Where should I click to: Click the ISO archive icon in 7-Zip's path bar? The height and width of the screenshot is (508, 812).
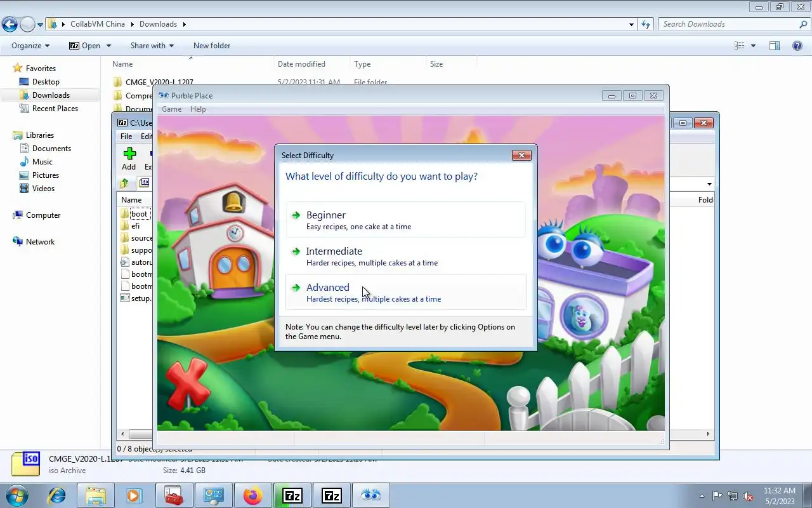[145, 183]
